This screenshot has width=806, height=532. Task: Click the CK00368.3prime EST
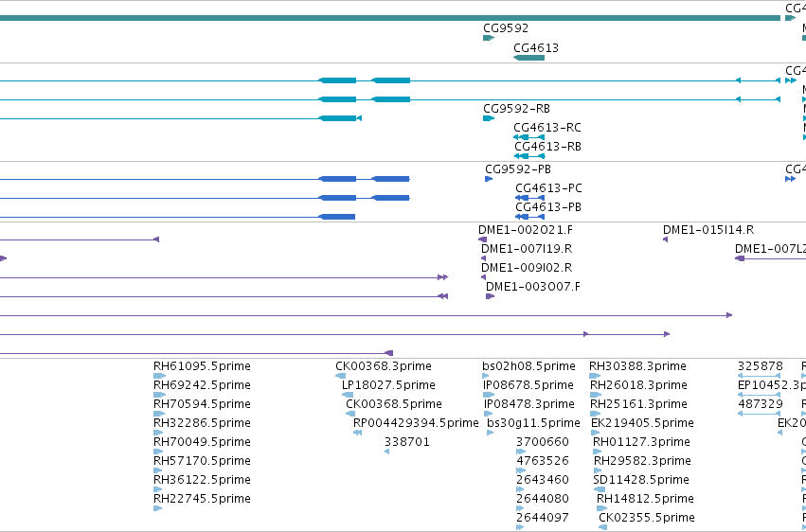[x=341, y=376]
